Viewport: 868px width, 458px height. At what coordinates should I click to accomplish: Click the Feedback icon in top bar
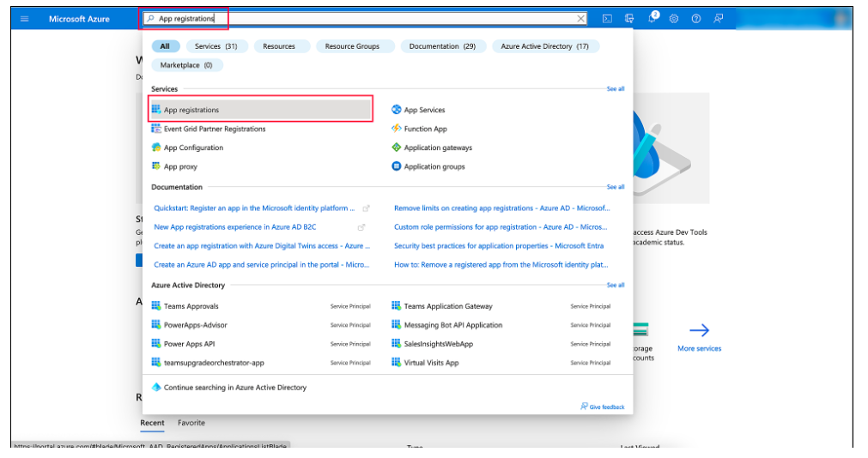click(719, 18)
